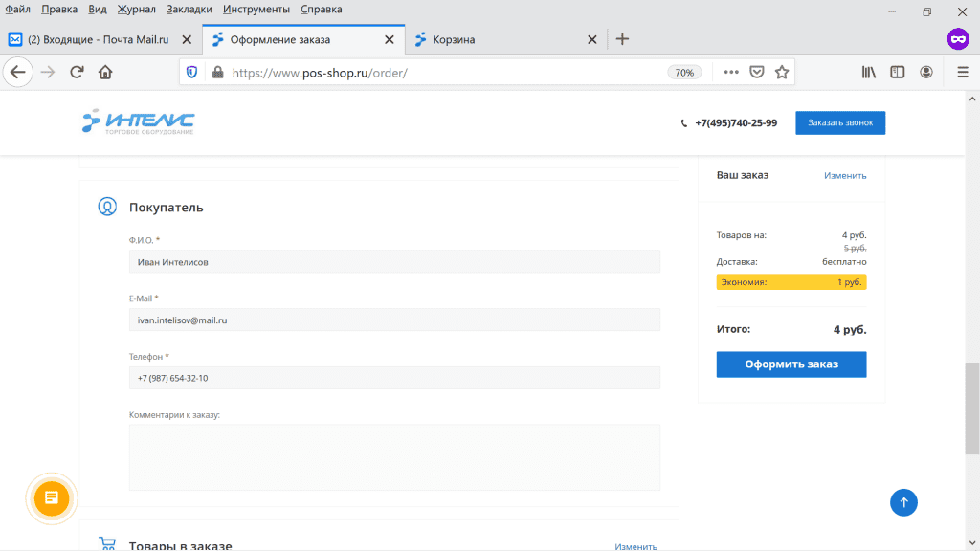Click the 70% zoom level indicator
Screen dimensions: 980x551
click(x=684, y=72)
